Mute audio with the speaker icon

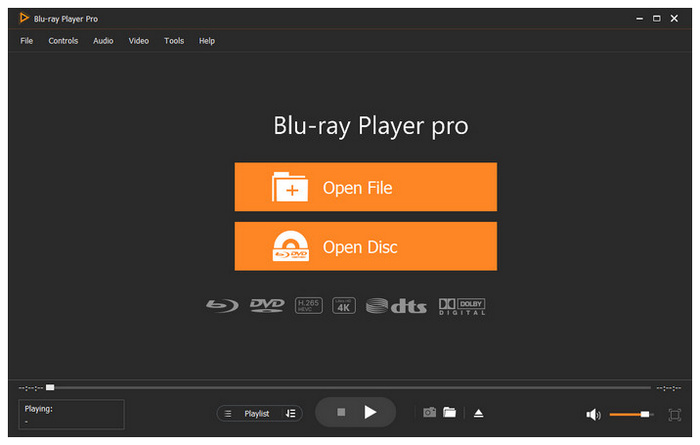click(593, 415)
